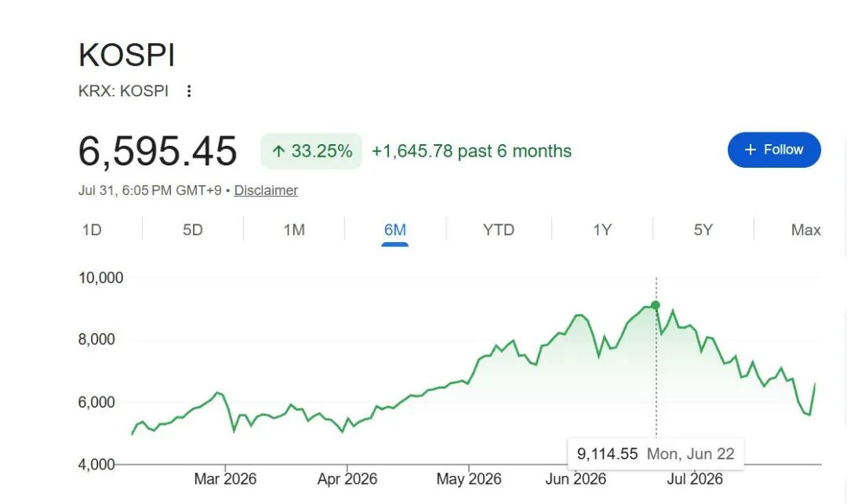Click the plus icon on Follow button
Image resolution: width=847 pixels, height=504 pixels.
click(x=751, y=150)
